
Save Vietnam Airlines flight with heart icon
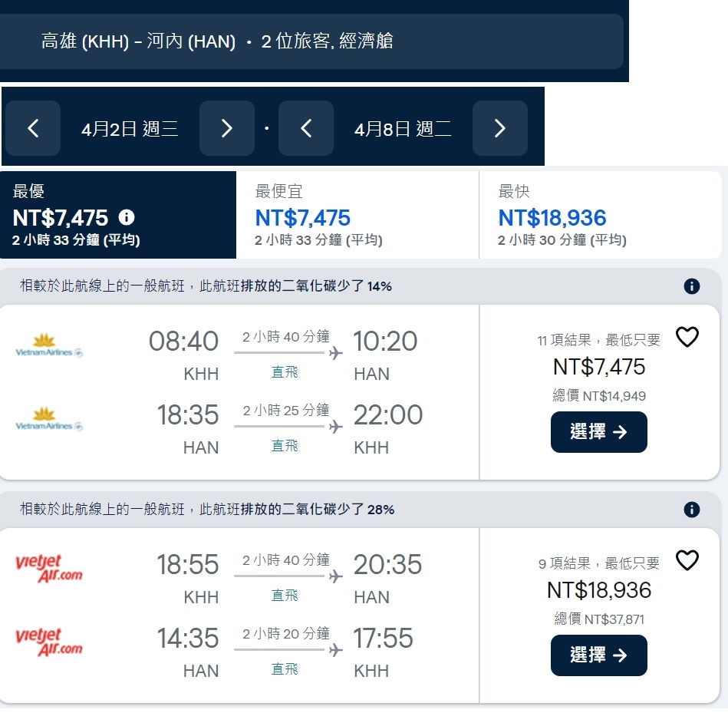(x=687, y=337)
